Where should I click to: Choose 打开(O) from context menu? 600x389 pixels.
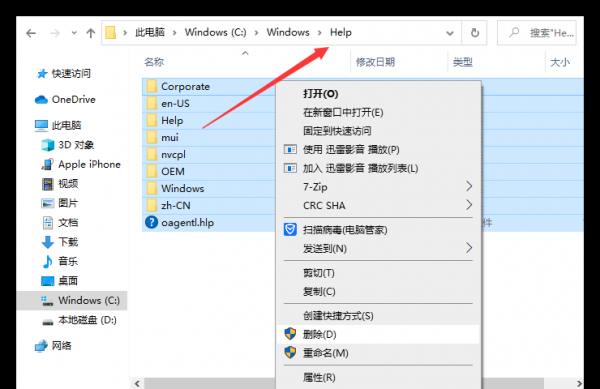coord(378,94)
